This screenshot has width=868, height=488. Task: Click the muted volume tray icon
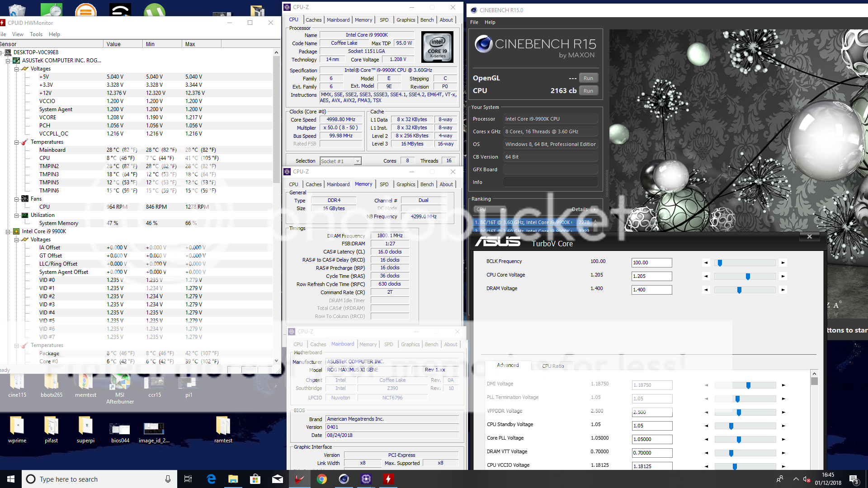(x=807, y=479)
